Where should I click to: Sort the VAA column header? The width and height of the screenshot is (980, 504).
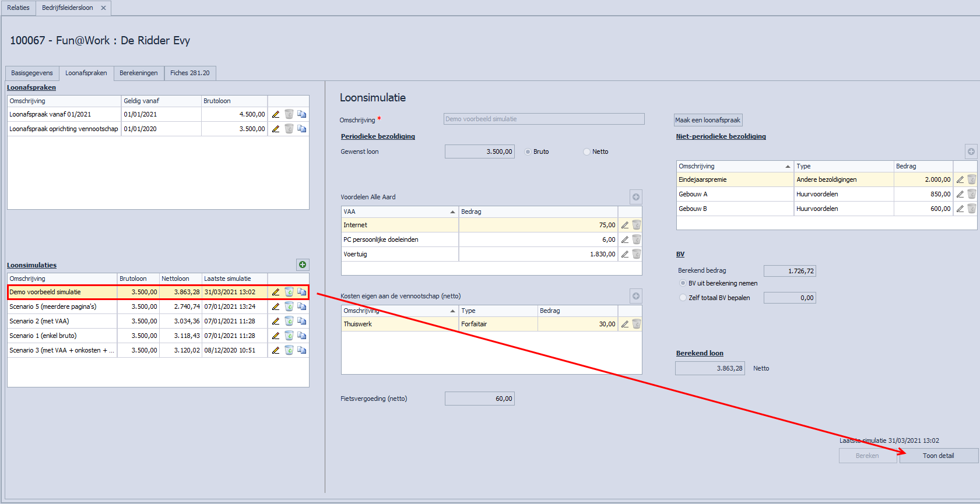point(399,212)
